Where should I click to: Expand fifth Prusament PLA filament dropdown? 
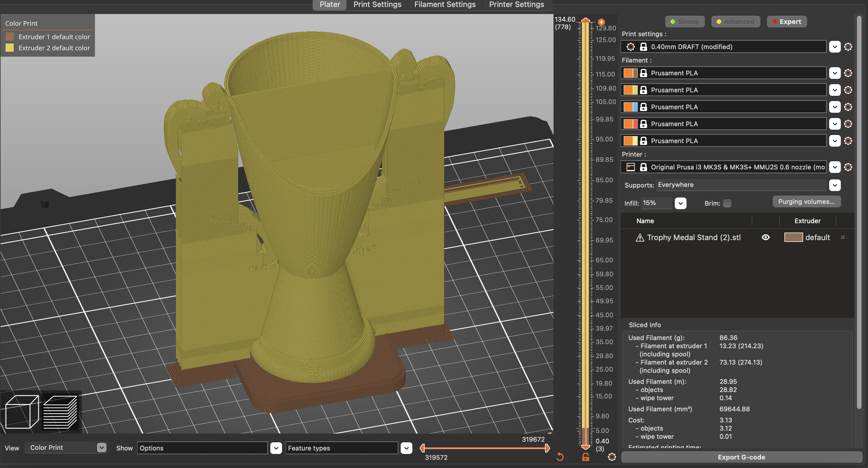[835, 141]
